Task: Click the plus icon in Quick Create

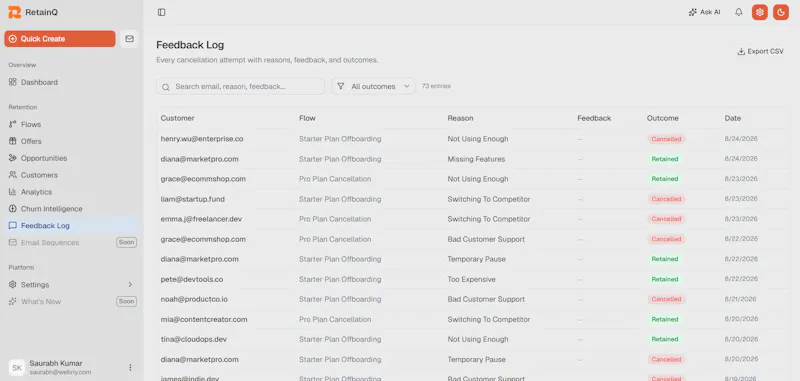Action: [x=13, y=39]
